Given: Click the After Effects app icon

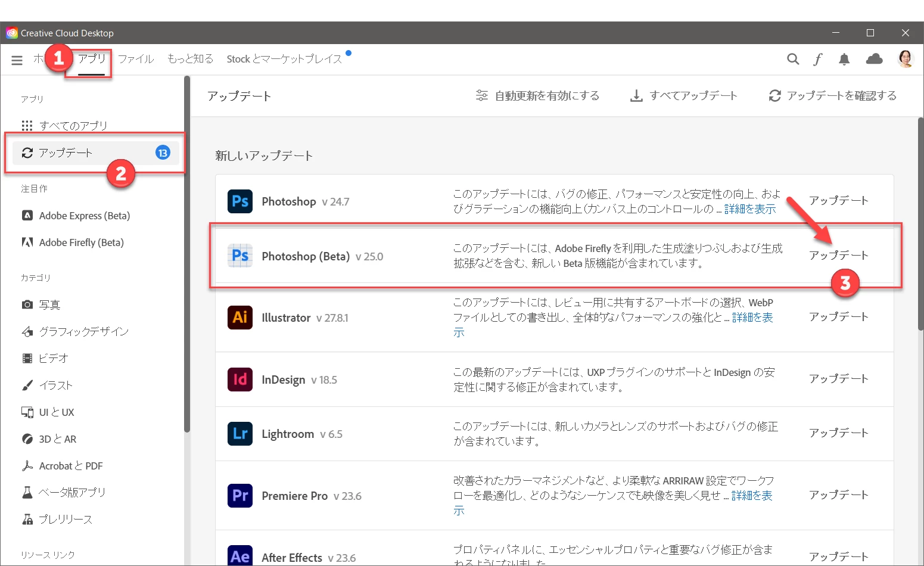Looking at the screenshot, I should click(240, 556).
